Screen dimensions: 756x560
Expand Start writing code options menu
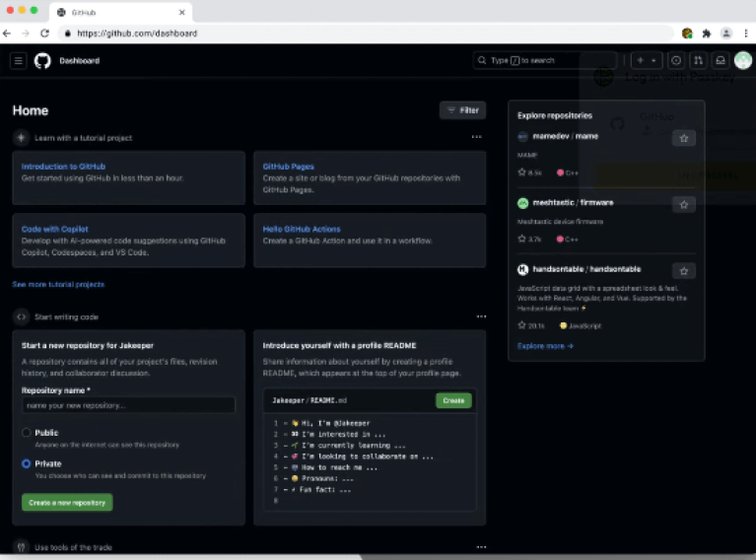click(x=481, y=317)
